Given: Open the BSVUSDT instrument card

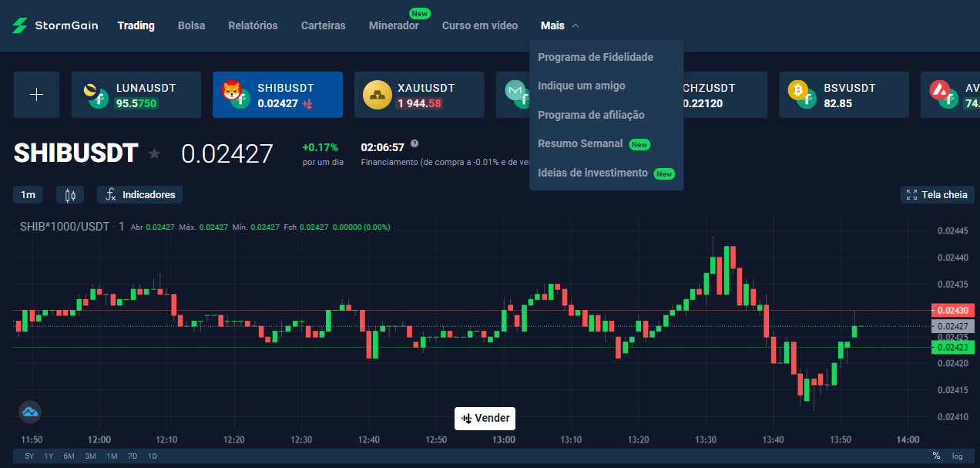Looking at the screenshot, I should point(844,95).
